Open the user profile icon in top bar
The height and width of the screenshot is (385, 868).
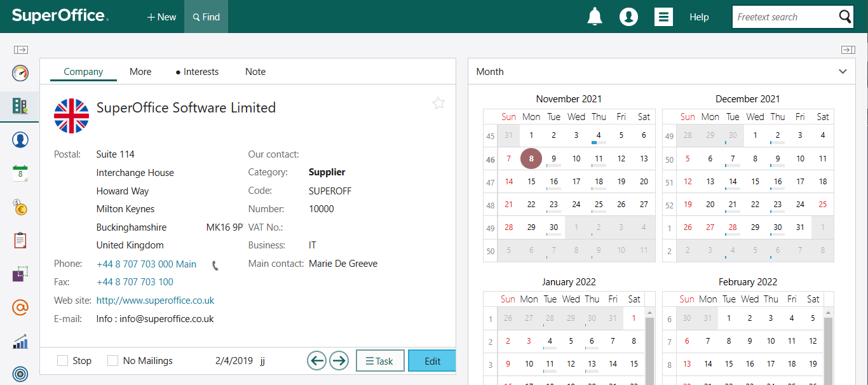click(628, 17)
